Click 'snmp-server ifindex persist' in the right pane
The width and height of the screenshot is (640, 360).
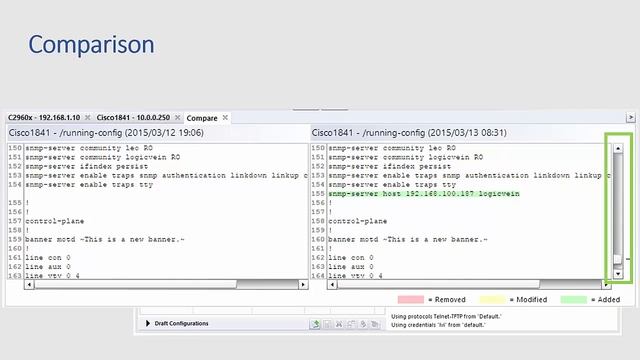point(389,167)
